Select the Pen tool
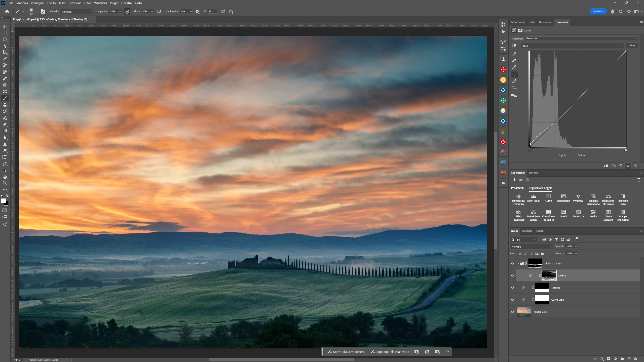This screenshot has height=362, width=644. pyautogui.click(x=5, y=164)
